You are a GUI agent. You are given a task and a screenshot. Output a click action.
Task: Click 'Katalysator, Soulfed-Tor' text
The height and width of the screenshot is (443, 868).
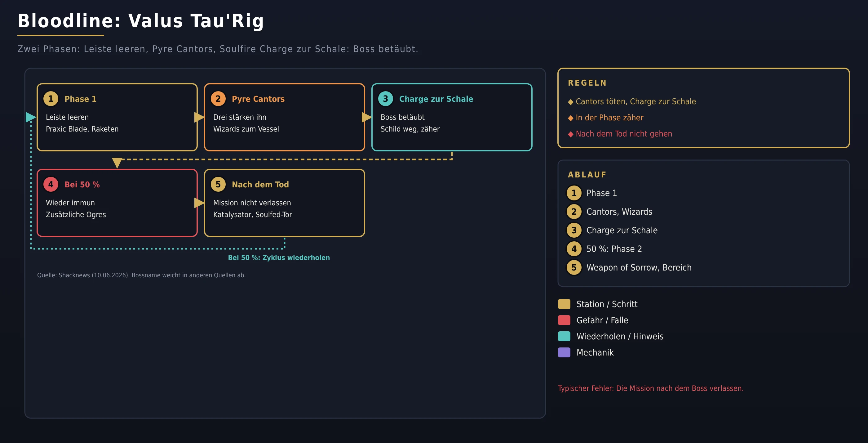click(253, 215)
